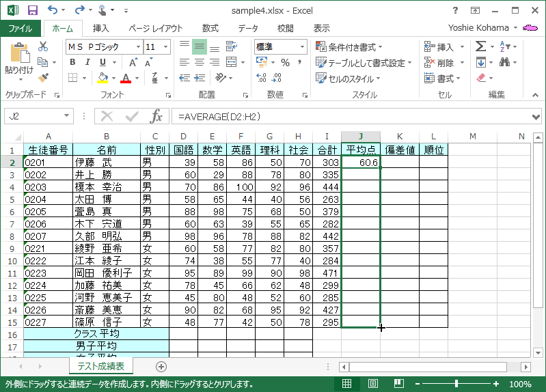The height and width of the screenshot is (392, 546).
Task: Open Find & Select binoculars
Action: tap(504, 62)
